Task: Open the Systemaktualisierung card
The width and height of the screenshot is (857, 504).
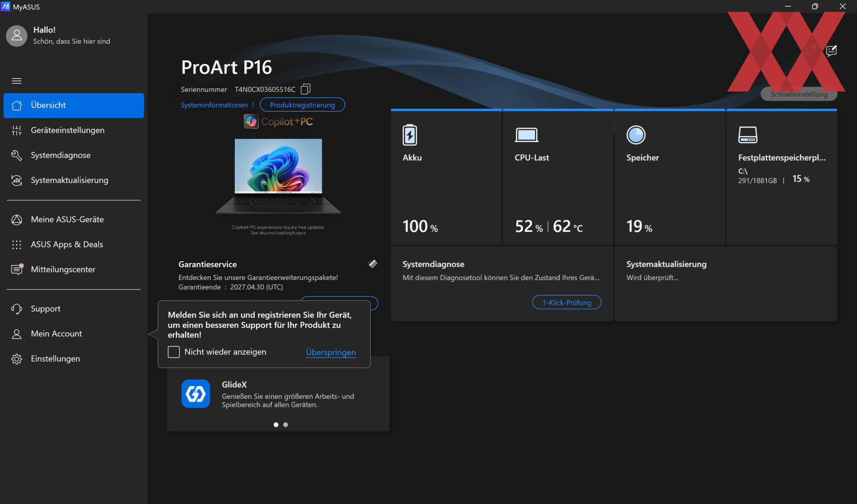Action: [726, 283]
